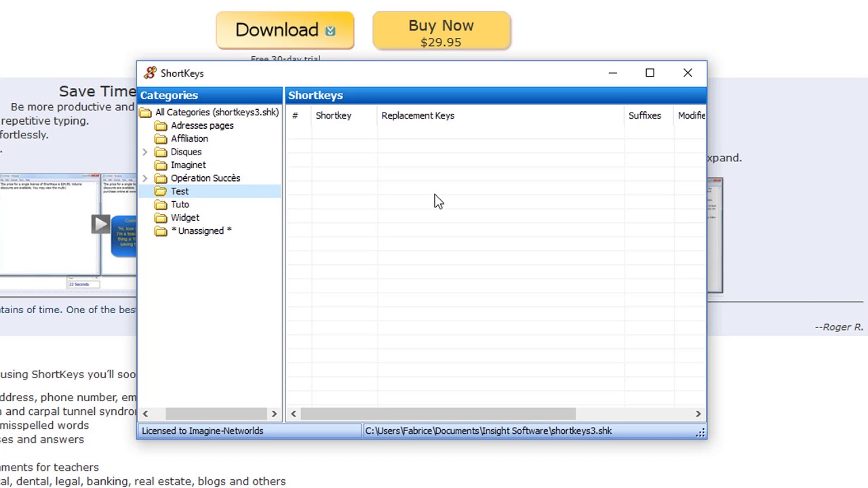Minimize the ShortKeys window
868x488 pixels.
pyautogui.click(x=613, y=73)
